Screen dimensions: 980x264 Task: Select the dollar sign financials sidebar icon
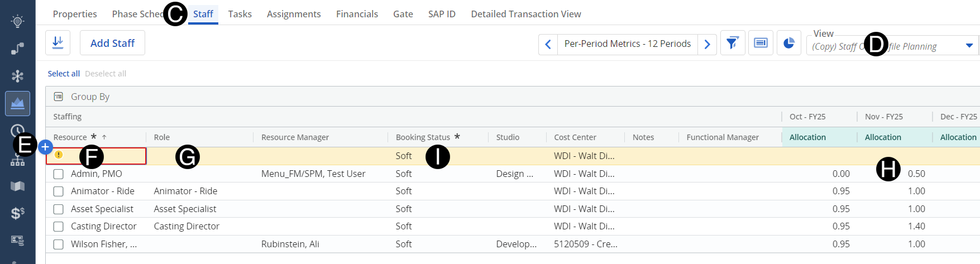point(17,213)
